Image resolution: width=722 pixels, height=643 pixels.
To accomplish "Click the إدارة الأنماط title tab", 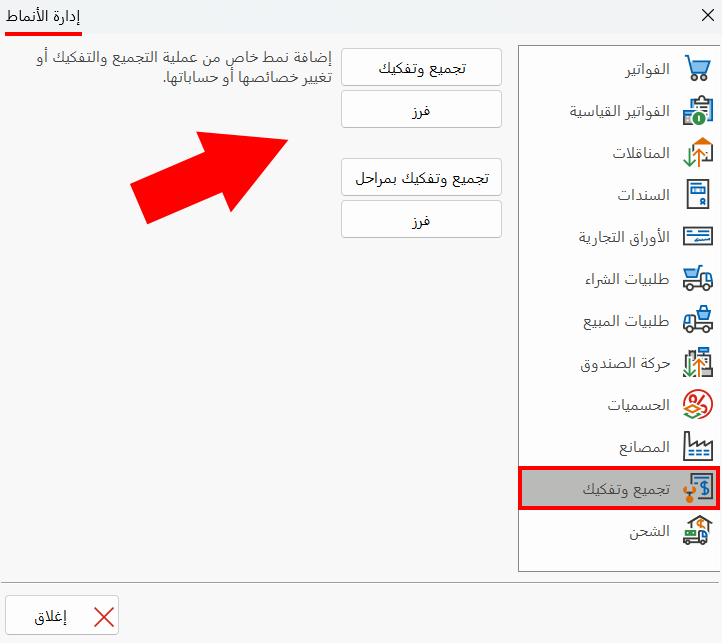I will [x=43, y=18].
